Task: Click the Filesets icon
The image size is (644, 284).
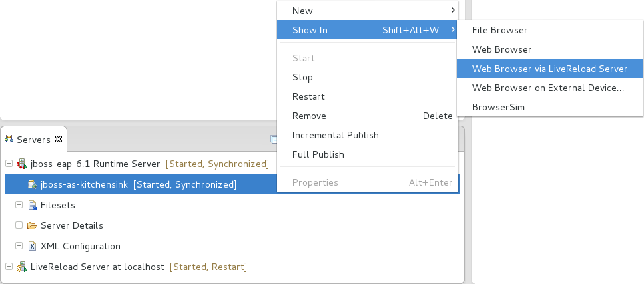Action: pos(32,205)
